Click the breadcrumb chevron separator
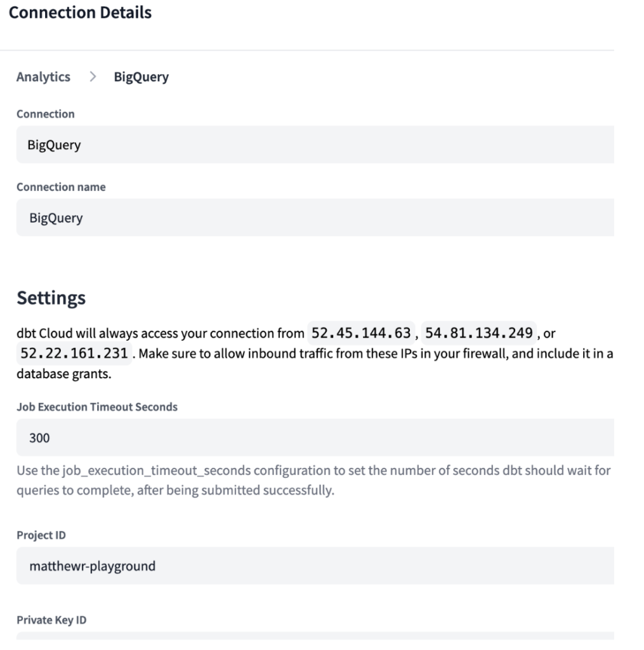Image resolution: width=644 pixels, height=650 pixels. [x=93, y=77]
